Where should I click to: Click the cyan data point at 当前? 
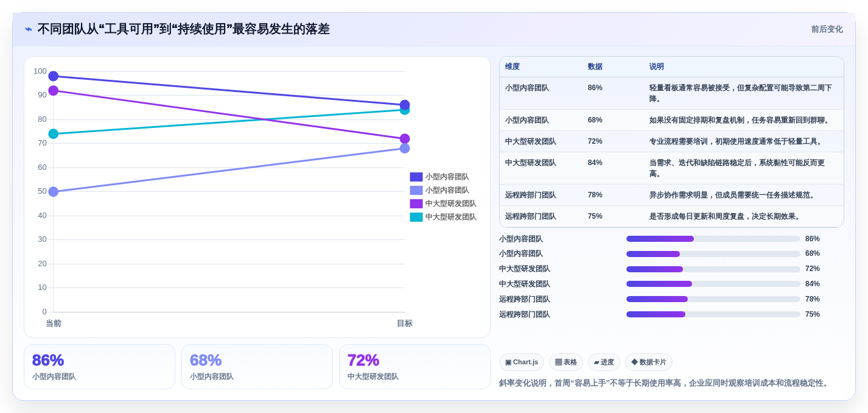[54, 134]
